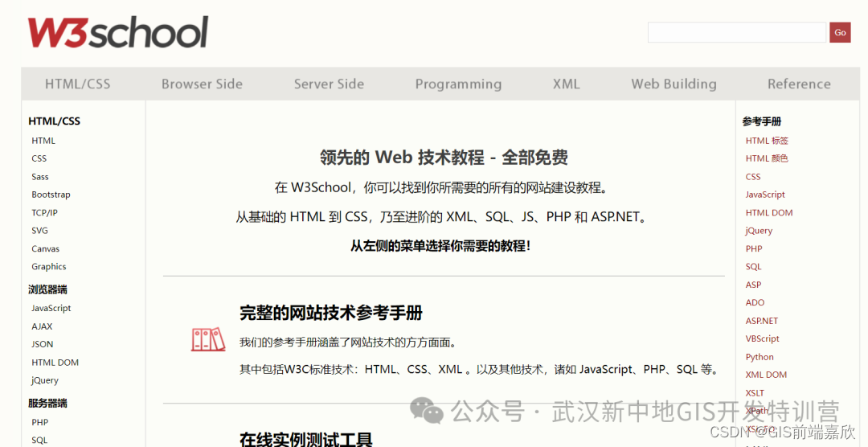Click the 领先的 Web 技术教程 headline

[x=444, y=158]
